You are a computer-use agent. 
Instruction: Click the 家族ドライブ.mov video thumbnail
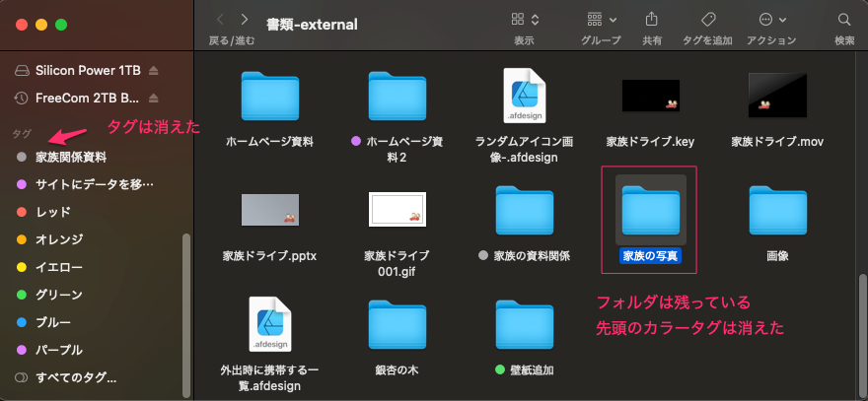pyautogui.click(x=777, y=96)
